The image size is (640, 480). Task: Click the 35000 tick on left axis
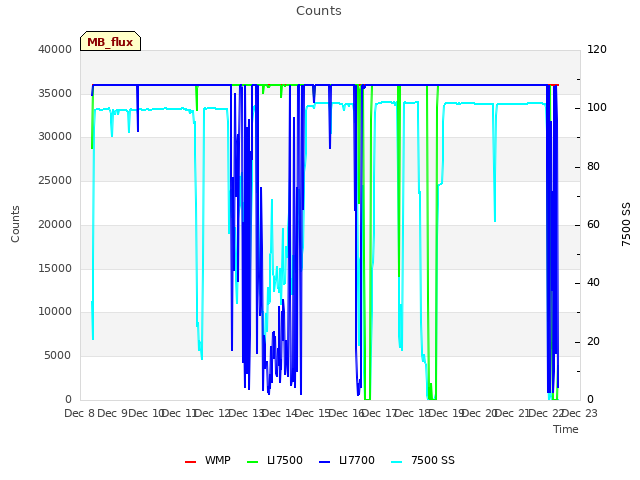point(55,93)
